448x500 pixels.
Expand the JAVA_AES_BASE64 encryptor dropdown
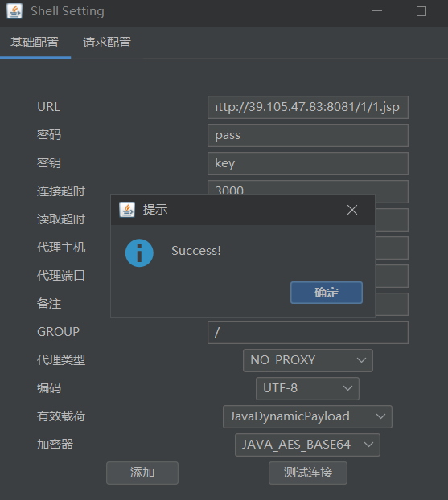[307, 445]
